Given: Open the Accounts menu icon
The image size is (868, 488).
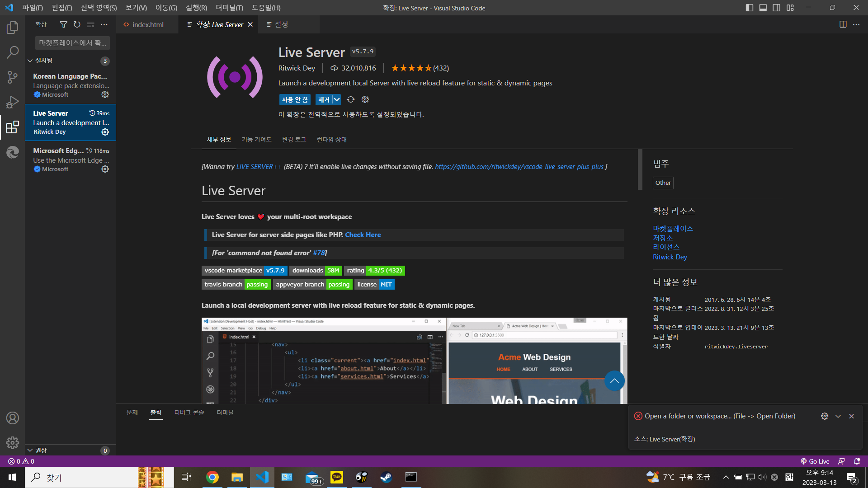Looking at the screenshot, I should (12, 418).
